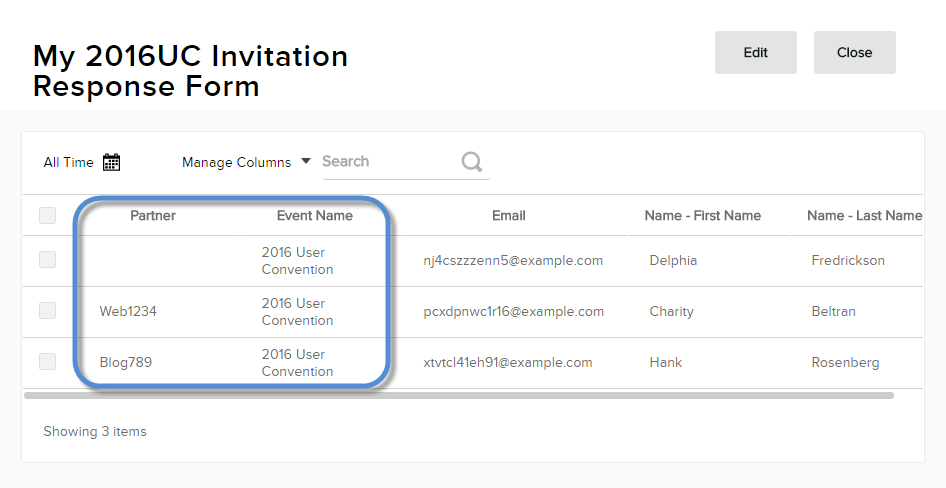Click the Email column header
Screen dimensions: 946x488
point(508,215)
